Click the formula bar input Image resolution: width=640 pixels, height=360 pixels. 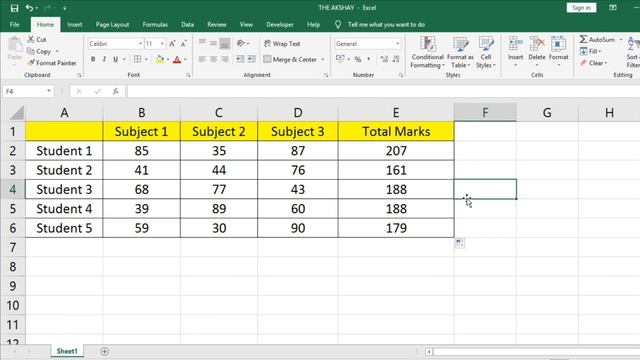coord(383,91)
